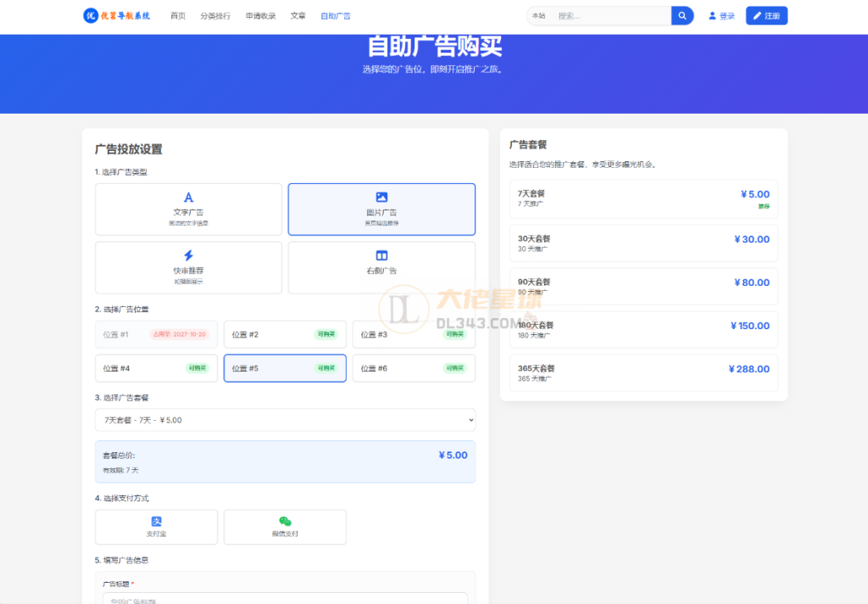Click inside the search input box
868x604 pixels.
point(610,15)
